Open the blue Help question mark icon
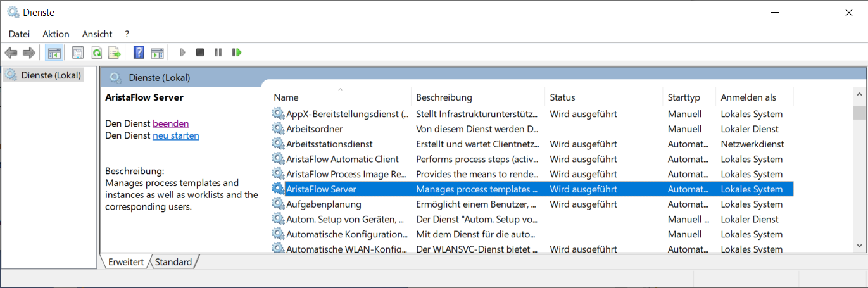 139,53
